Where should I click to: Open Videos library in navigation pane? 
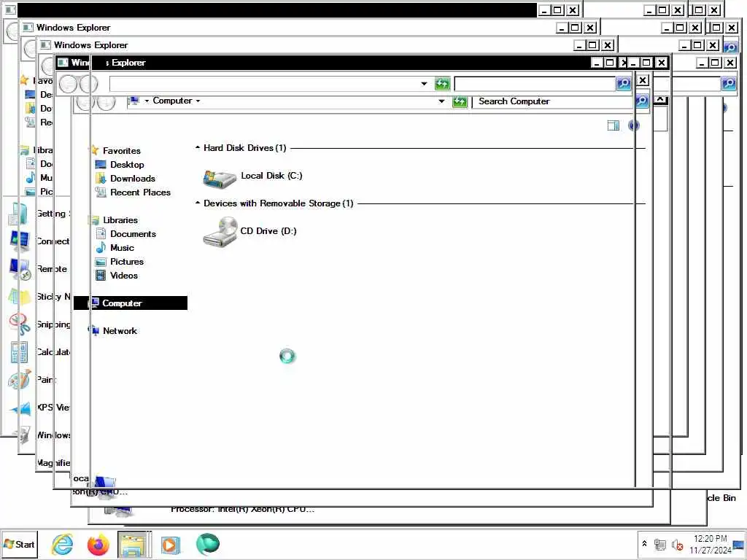pos(124,275)
